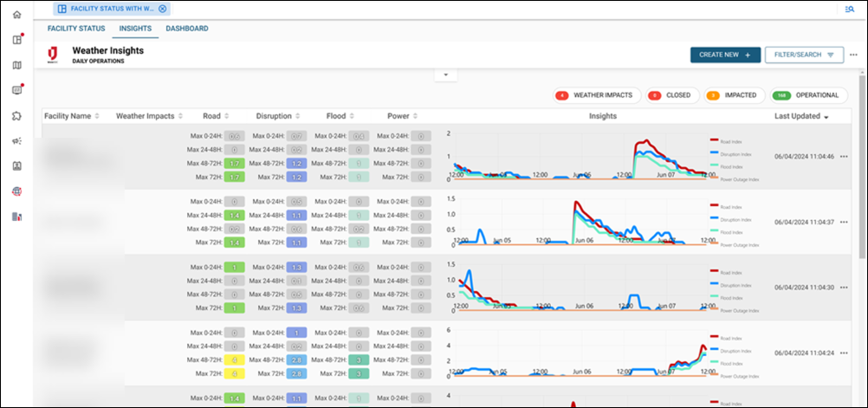The width and height of the screenshot is (868, 408).
Task: Click the megaphone announcements sidebar icon
Action: pos(16,140)
